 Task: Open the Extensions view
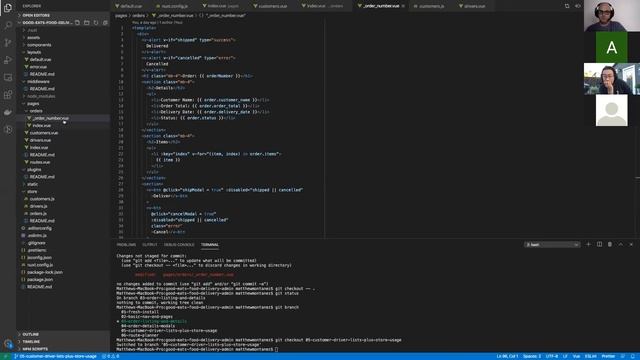click(x=8, y=95)
